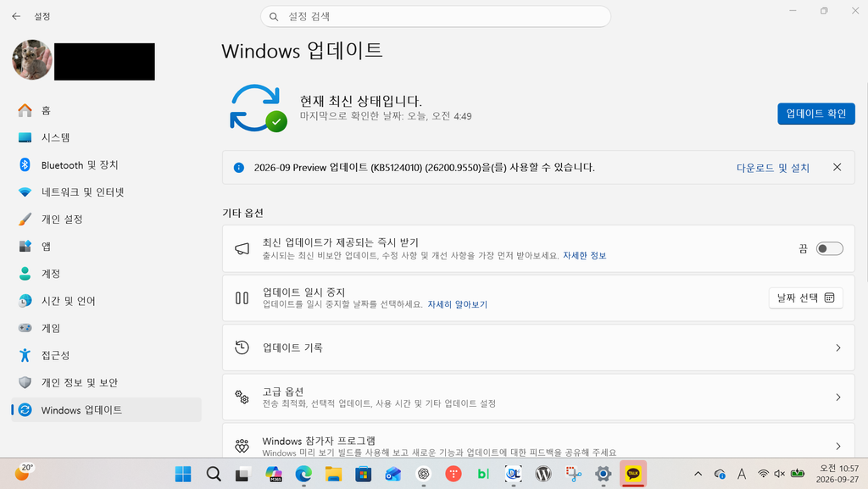The image size is (868, 489).
Task: Open Task View from the taskbar
Action: 242,474
